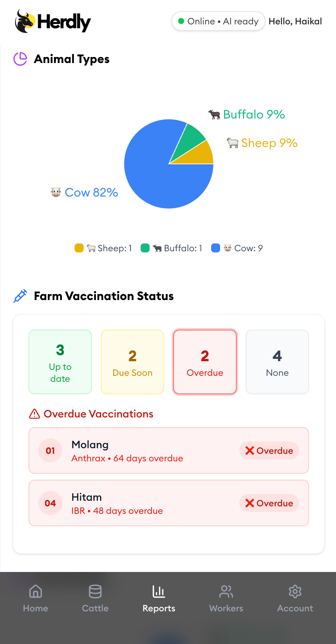
Task: Click the Animal Types pie chart icon
Action: tap(20, 59)
